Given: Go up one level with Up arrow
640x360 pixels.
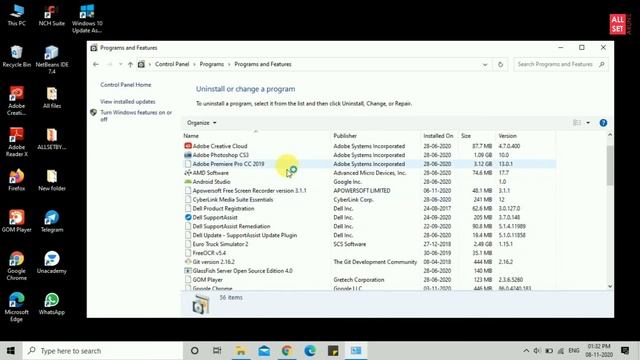Looking at the screenshot, I should pos(130,64).
